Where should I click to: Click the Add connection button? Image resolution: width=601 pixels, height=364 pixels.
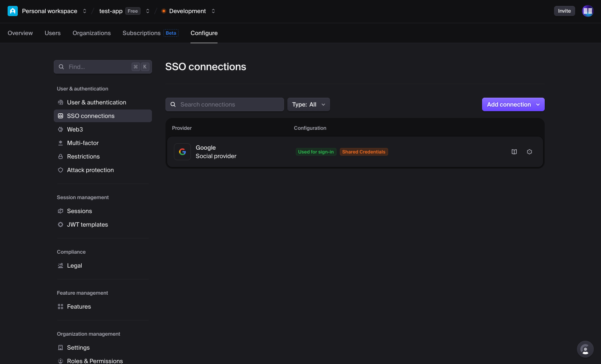click(513, 104)
